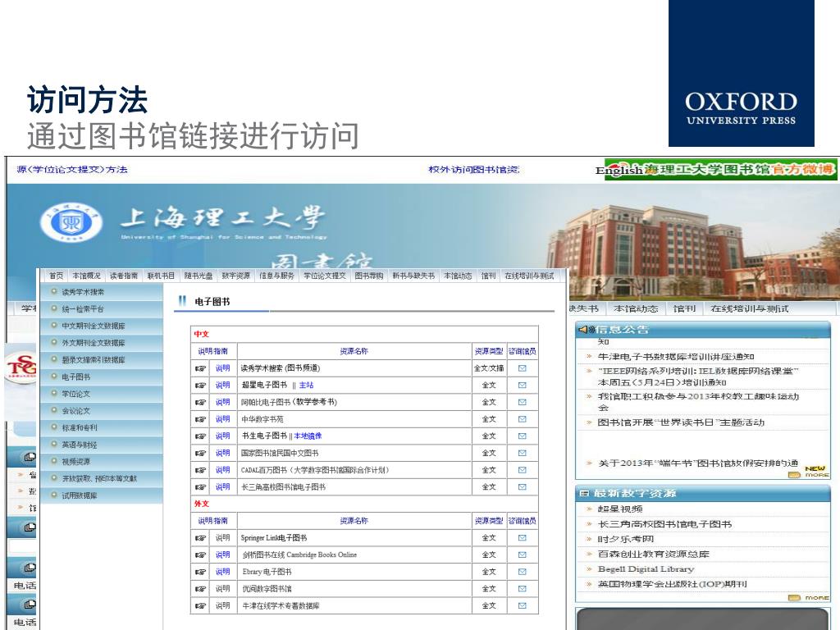Click the pointing-hand icon beside 读秀学术搜索
Image resolution: width=840 pixels, height=630 pixels.
pyautogui.click(x=200, y=368)
